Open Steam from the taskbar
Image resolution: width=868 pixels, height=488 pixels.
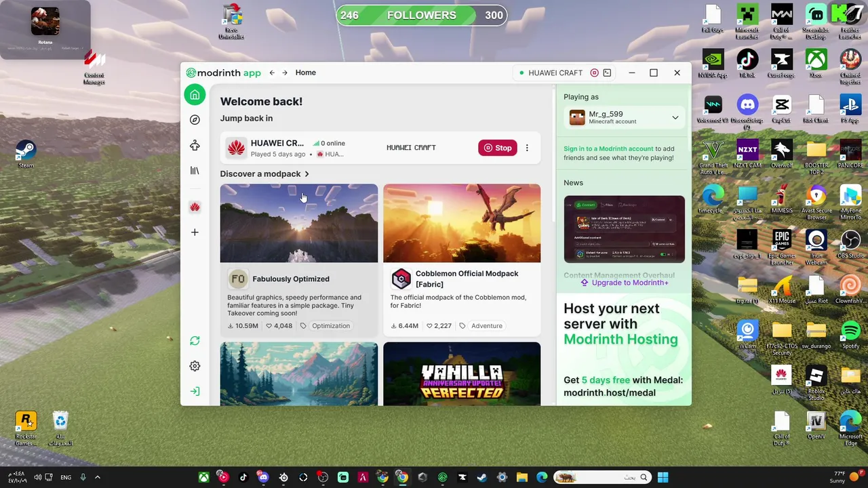(x=481, y=477)
